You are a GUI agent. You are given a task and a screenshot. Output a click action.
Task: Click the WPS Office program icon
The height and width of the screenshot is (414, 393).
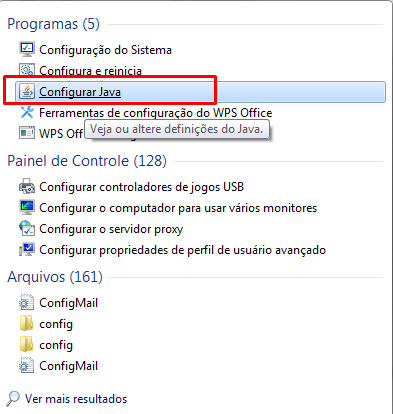click(27, 133)
